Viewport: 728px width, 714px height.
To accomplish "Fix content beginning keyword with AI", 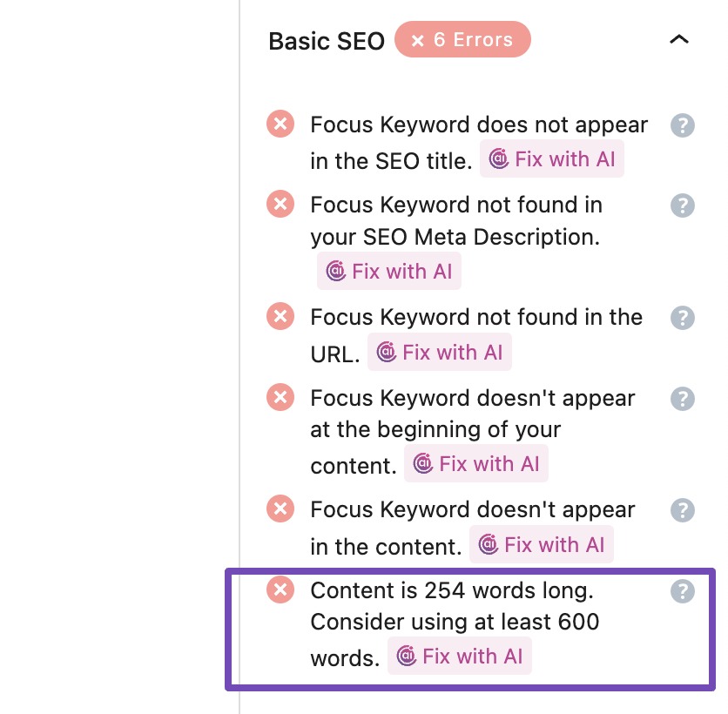I will coord(476,463).
